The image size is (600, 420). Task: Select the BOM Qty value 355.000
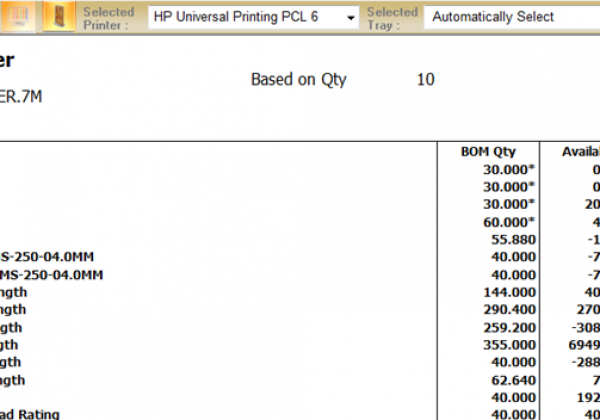pos(510,345)
